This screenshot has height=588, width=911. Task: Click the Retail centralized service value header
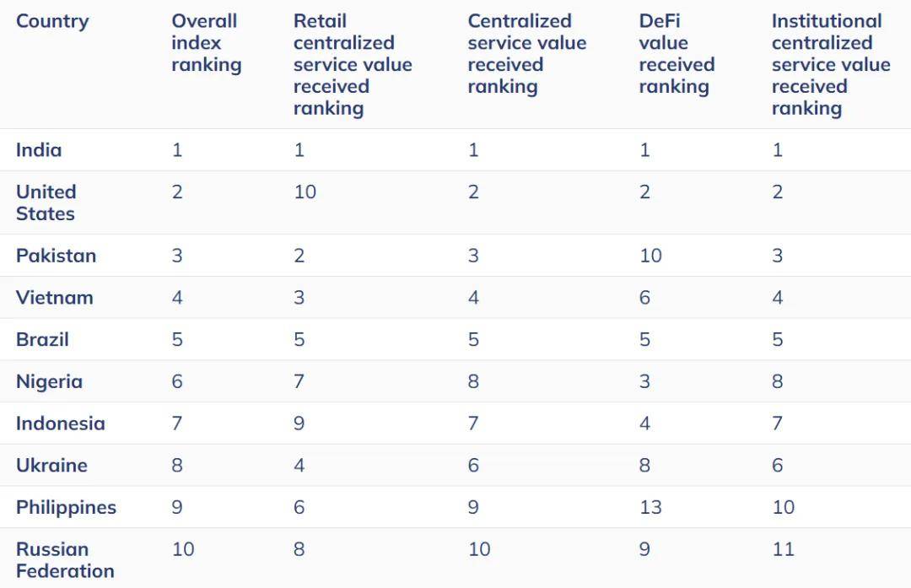point(353,65)
